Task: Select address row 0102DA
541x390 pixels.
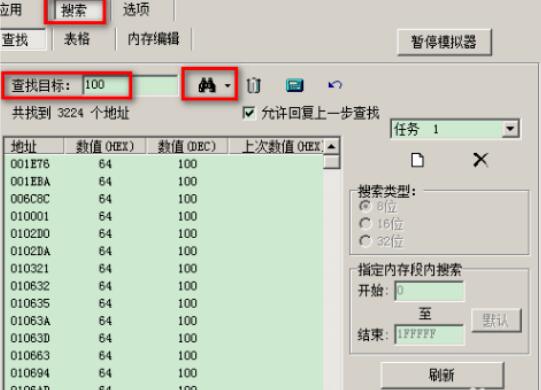Action: pyautogui.click(x=164, y=251)
